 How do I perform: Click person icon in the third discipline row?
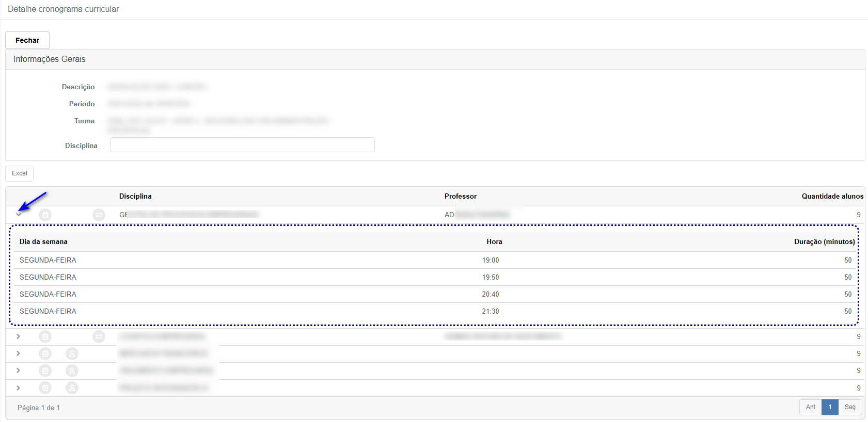[72, 354]
